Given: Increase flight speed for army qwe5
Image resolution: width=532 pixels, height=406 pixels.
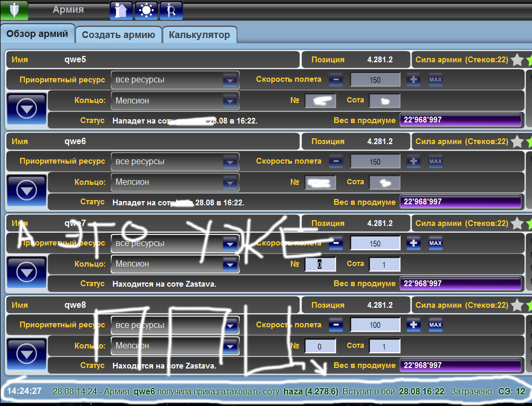Looking at the screenshot, I should pyautogui.click(x=414, y=80).
